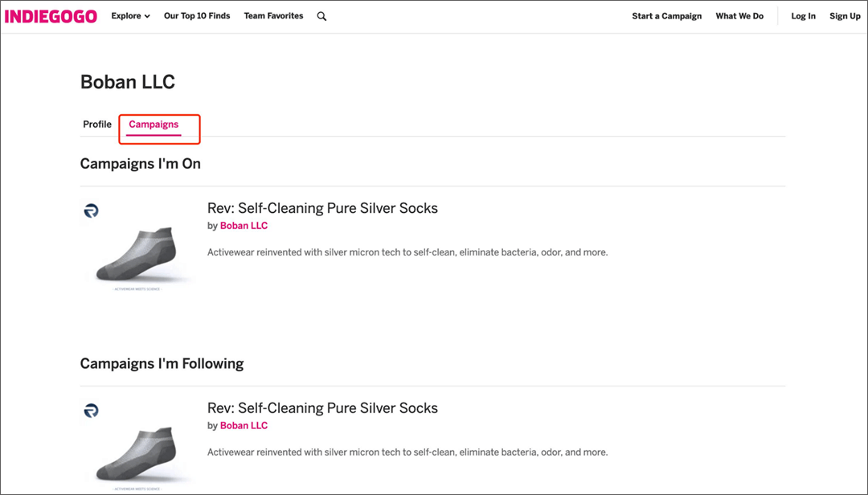
Task: Open Team Favorites page
Action: click(273, 16)
